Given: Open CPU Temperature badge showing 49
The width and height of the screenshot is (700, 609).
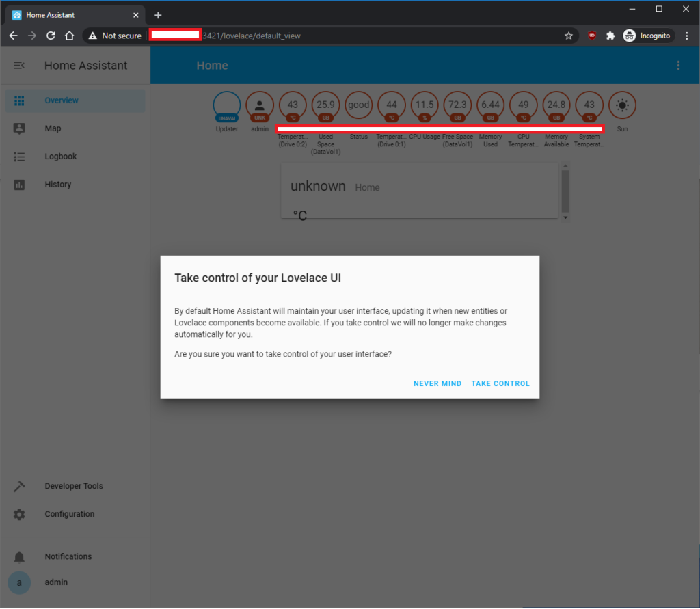Looking at the screenshot, I should [524, 106].
